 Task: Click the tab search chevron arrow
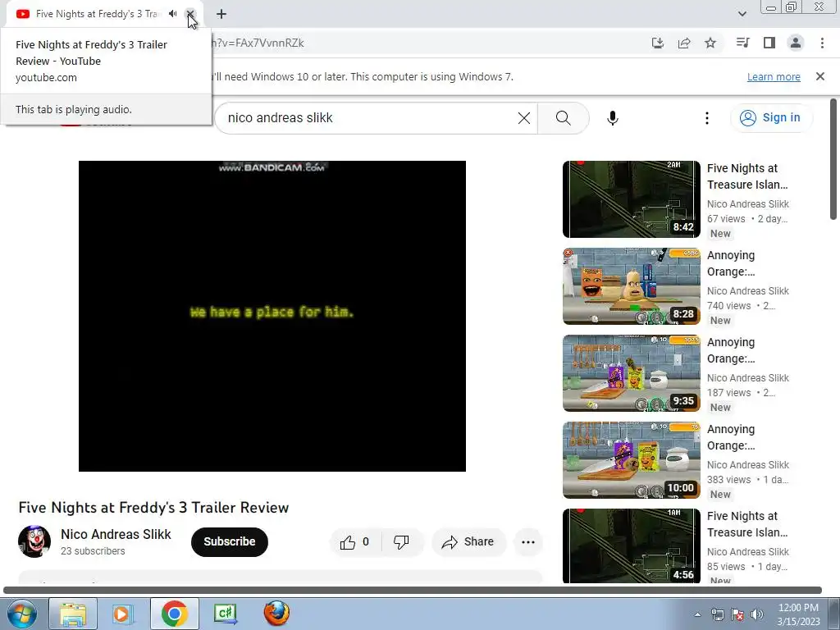[x=742, y=14]
